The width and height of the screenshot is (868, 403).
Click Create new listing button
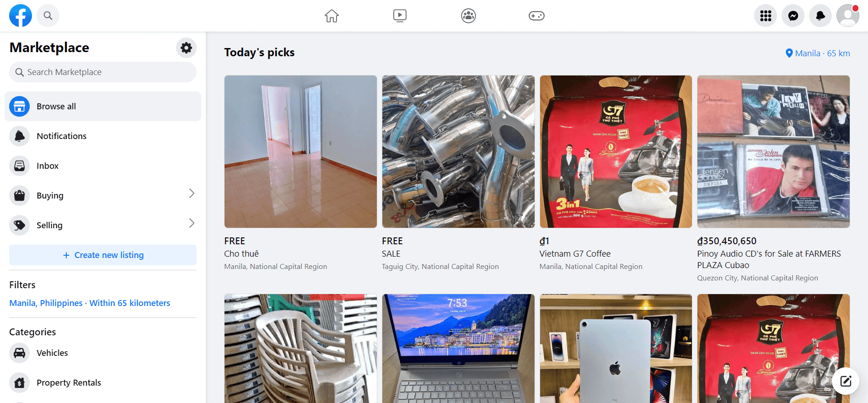tap(103, 255)
